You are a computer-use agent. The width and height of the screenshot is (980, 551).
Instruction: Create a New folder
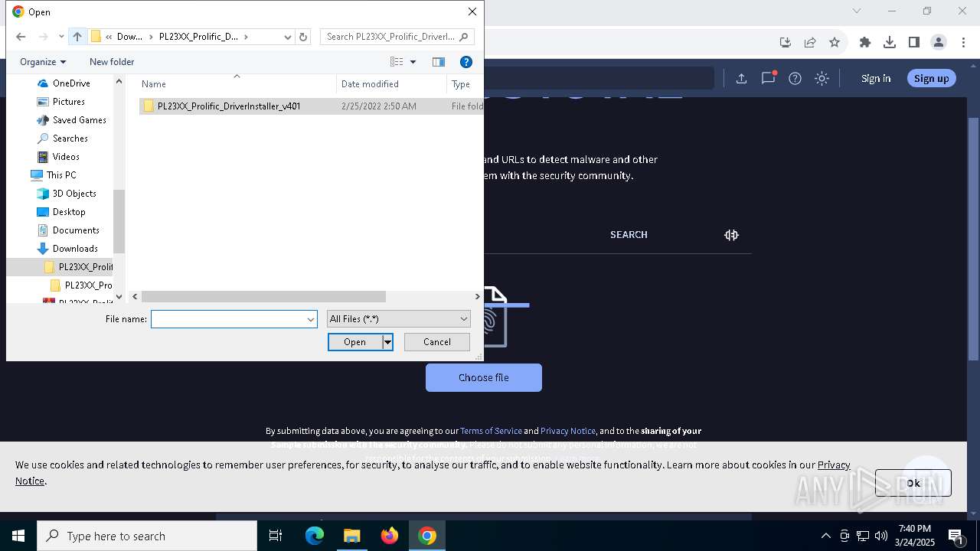click(x=112, y=62)
